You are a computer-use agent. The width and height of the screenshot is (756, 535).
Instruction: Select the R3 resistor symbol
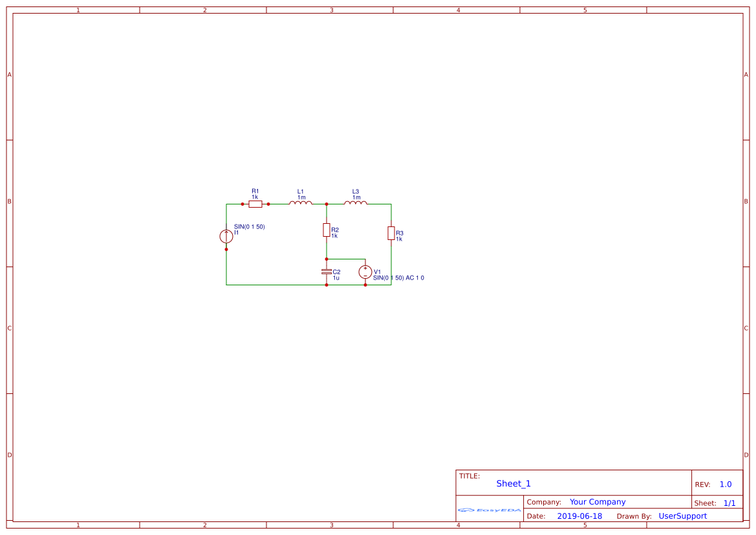click(x=391, y=233)
